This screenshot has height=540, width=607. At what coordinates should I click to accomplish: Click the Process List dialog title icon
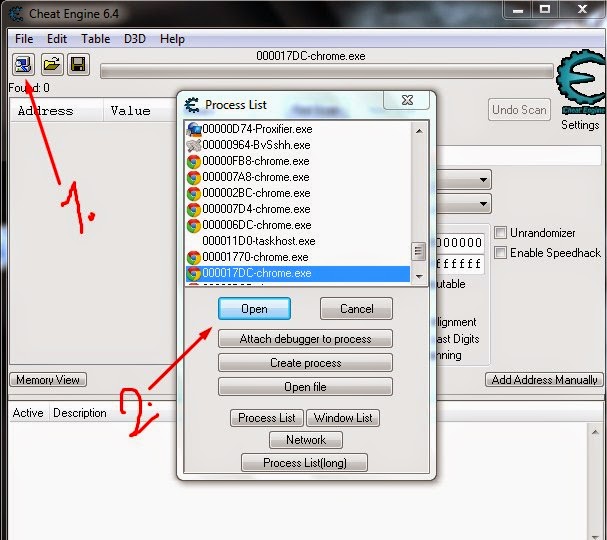point(192,105)
